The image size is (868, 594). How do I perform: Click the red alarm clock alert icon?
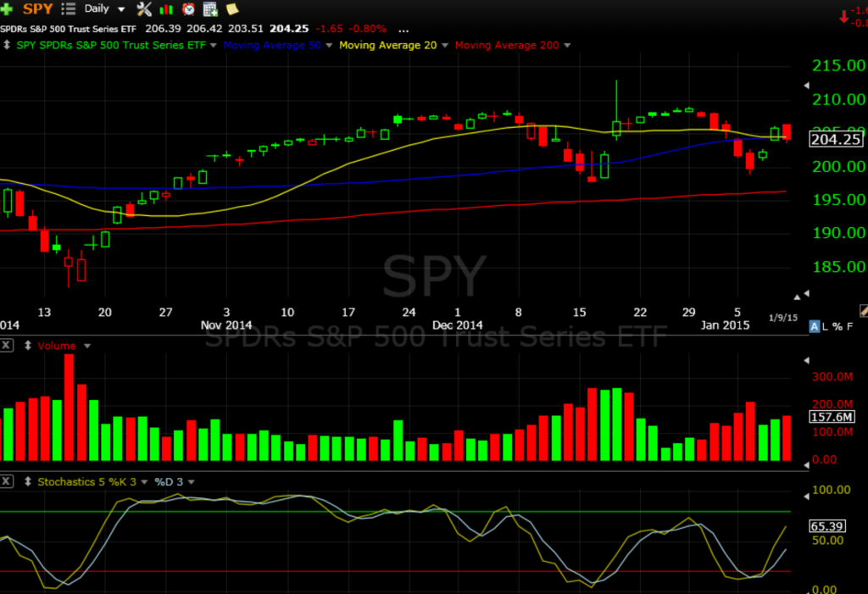pos(188,8)
